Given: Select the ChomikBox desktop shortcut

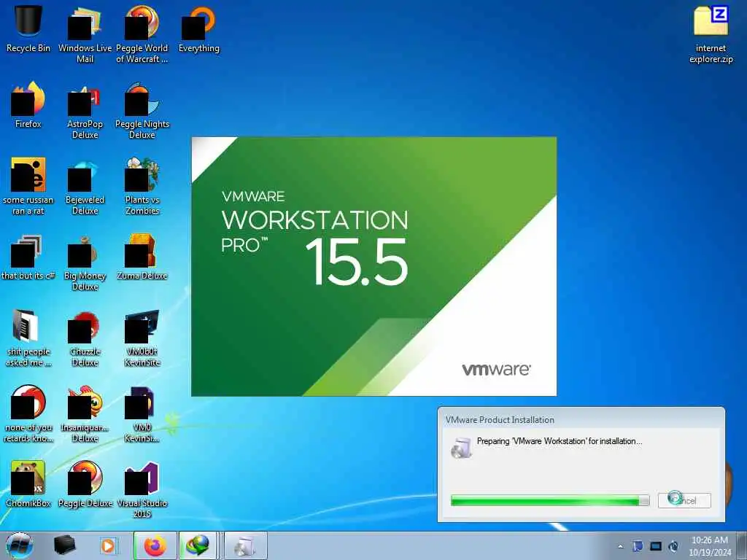Looking at the screenshot, I should tap(28, 484).
